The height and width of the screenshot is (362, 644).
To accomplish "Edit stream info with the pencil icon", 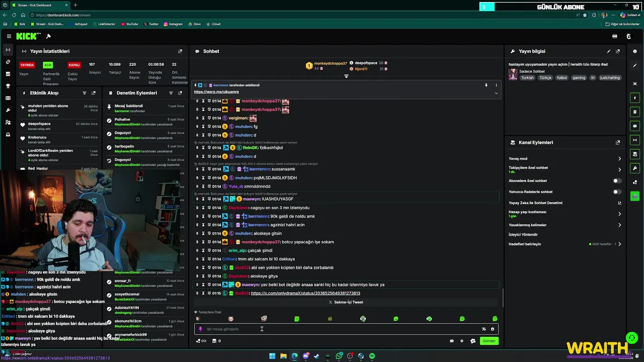I will coord(609,51).
